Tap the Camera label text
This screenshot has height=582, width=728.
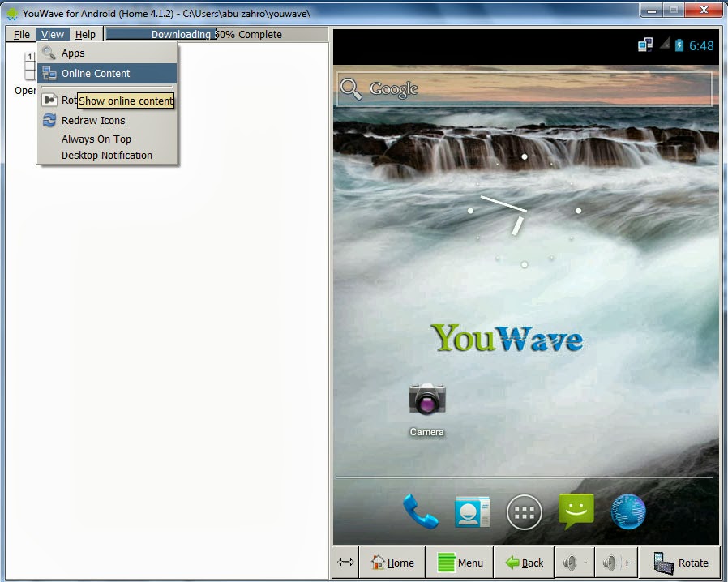pyautogui.click(x=426, y=432)
